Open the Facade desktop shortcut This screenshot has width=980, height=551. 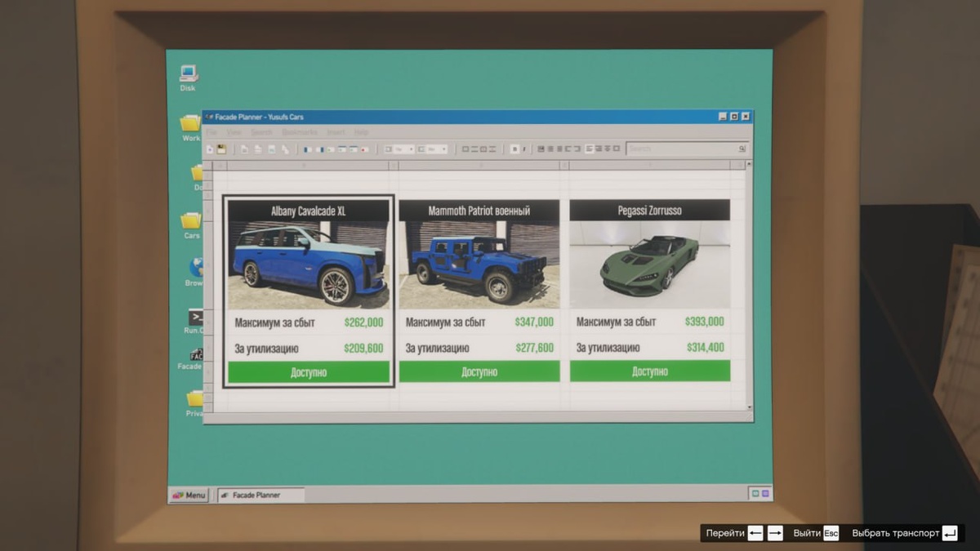point(192,359)
